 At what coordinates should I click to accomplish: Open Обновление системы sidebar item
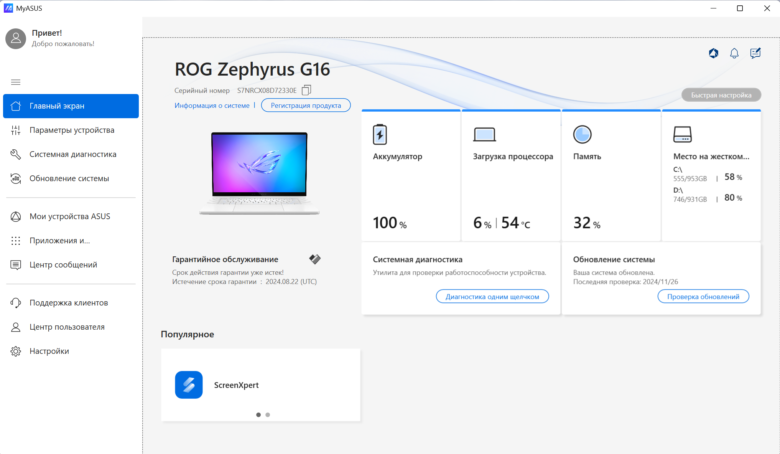click(x=71, y=179)
